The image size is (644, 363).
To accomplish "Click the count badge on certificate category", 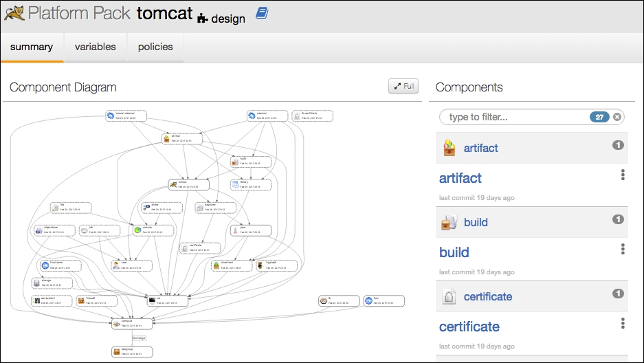I will point(618,294).
